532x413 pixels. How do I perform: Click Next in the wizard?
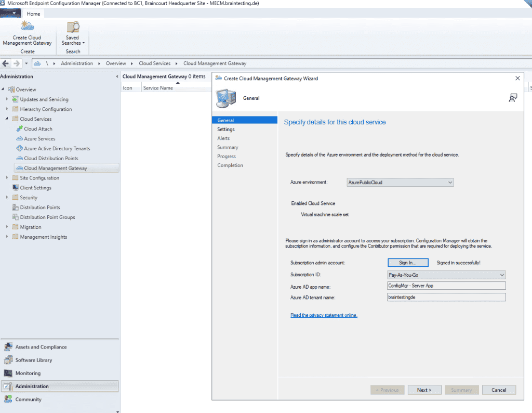point(424,390)
